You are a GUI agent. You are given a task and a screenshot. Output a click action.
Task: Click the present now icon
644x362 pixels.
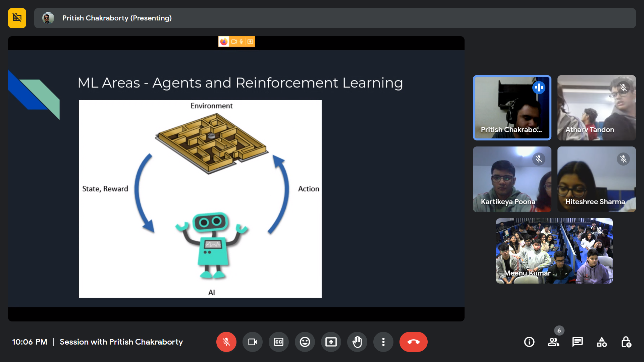pyautogui.click(x=331, y=342)
